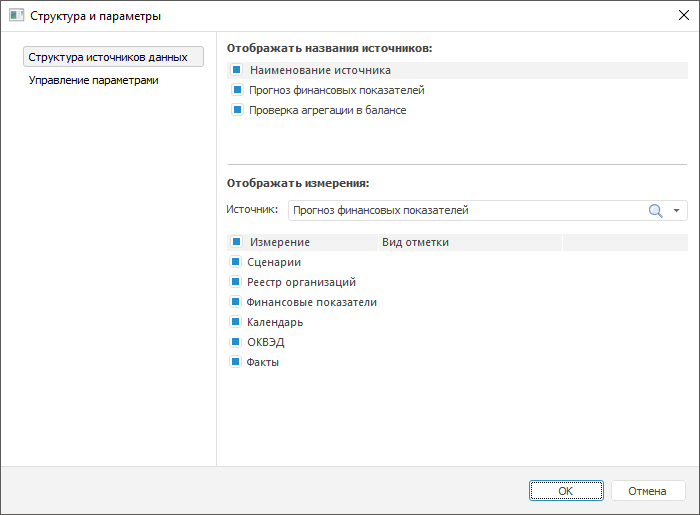
Task: Disable the Финансовые показатели dimension
Action: point(237,302)
